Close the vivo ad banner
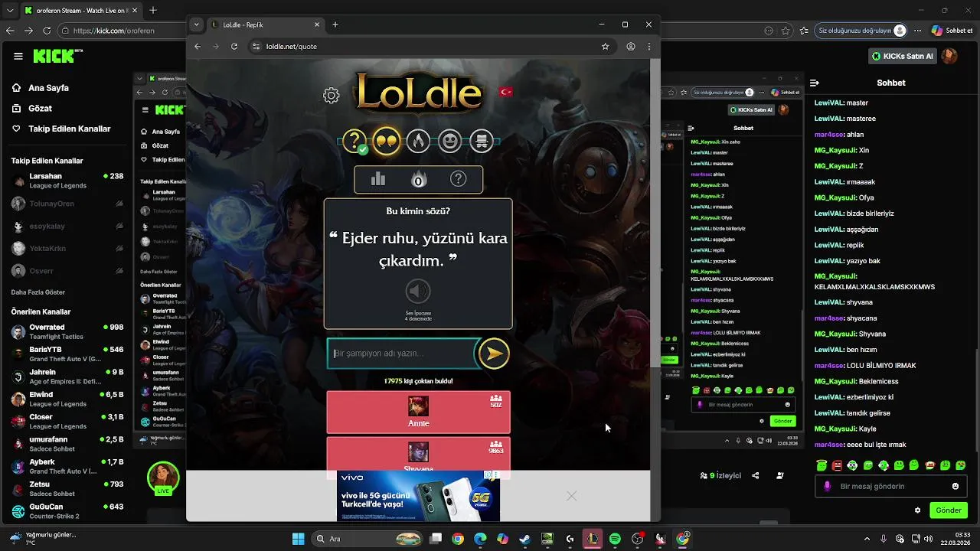 click(x=571, y=496)
